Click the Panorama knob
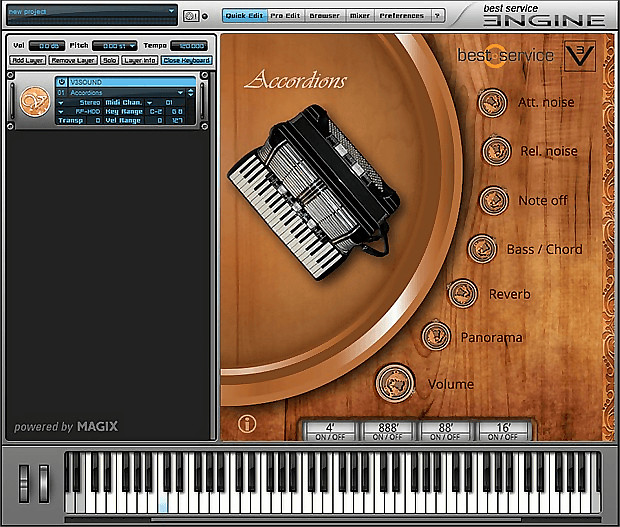The width and height of the screenshot is (620, 527). tap(436, 336)
